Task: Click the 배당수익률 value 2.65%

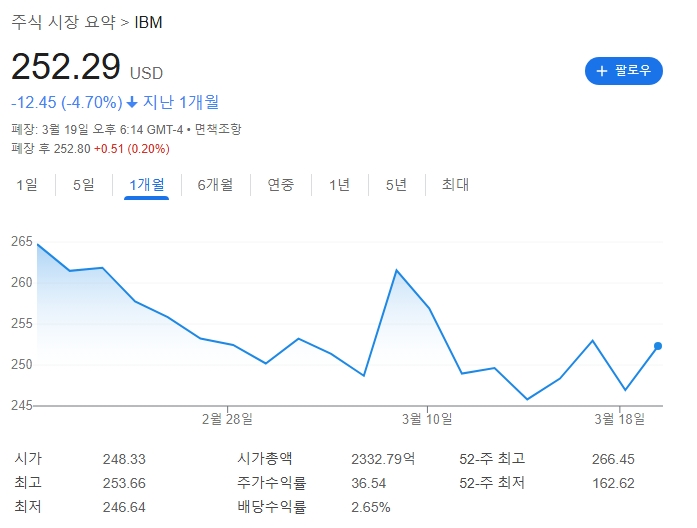Action: 371,507
